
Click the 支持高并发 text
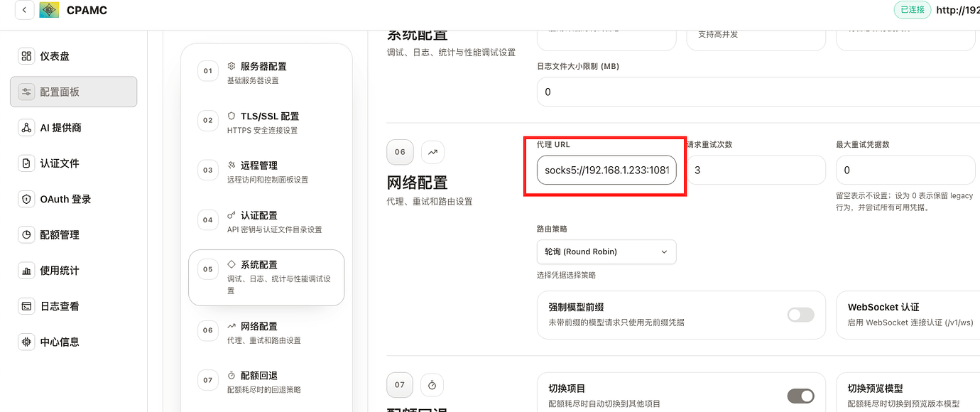click(718, 33)
